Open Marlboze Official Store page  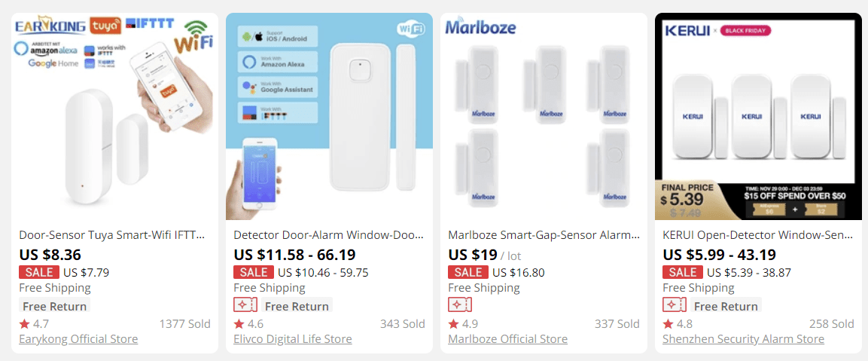tap(507, 339)
